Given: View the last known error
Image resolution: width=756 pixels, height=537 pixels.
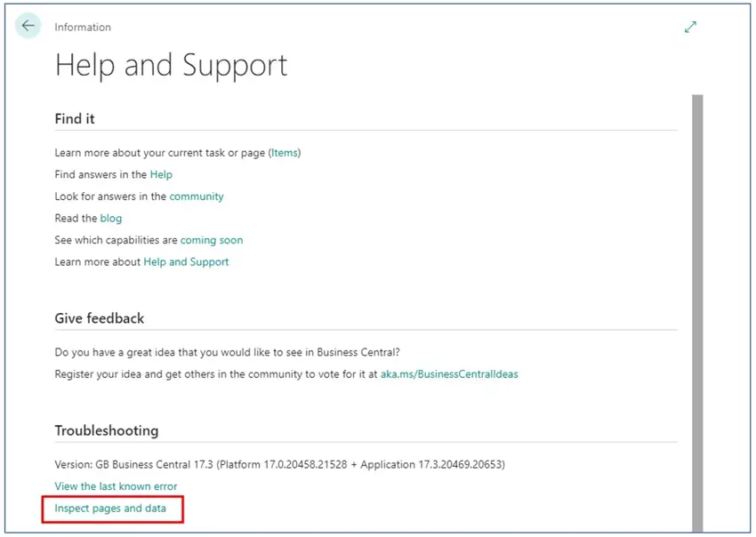Looking at the screenshot, I should (116, 486).
